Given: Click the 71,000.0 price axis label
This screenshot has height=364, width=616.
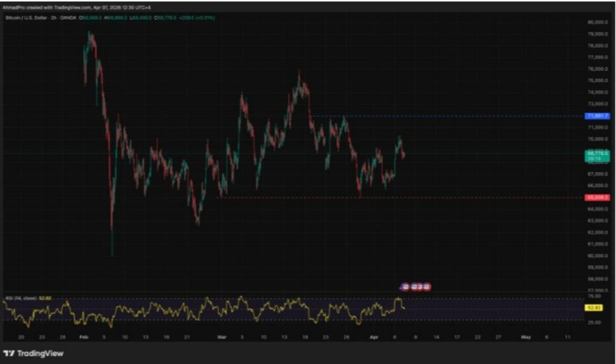Looking at the screenshot, I should (x=597, y=128).
